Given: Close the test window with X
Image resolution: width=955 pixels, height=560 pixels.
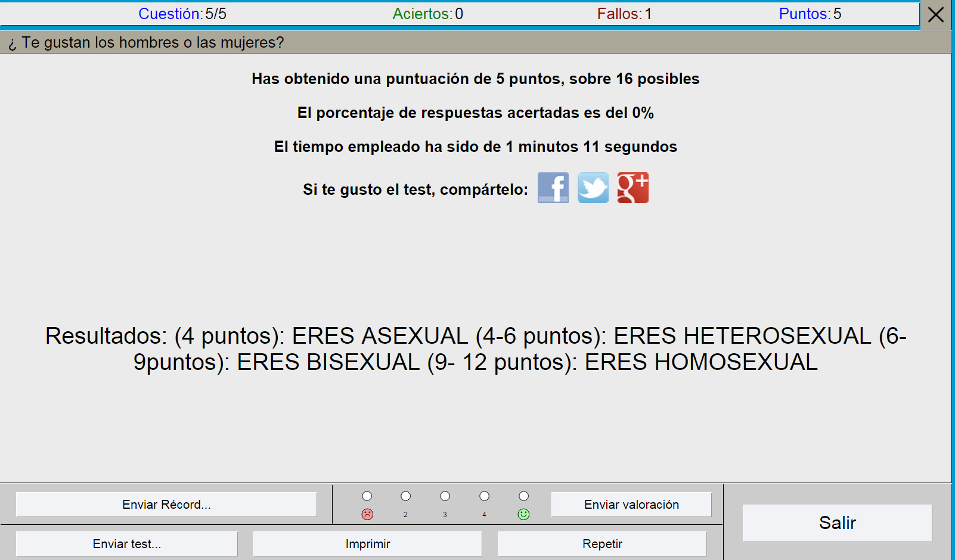Looking at the screenshot, I should 936,14.
